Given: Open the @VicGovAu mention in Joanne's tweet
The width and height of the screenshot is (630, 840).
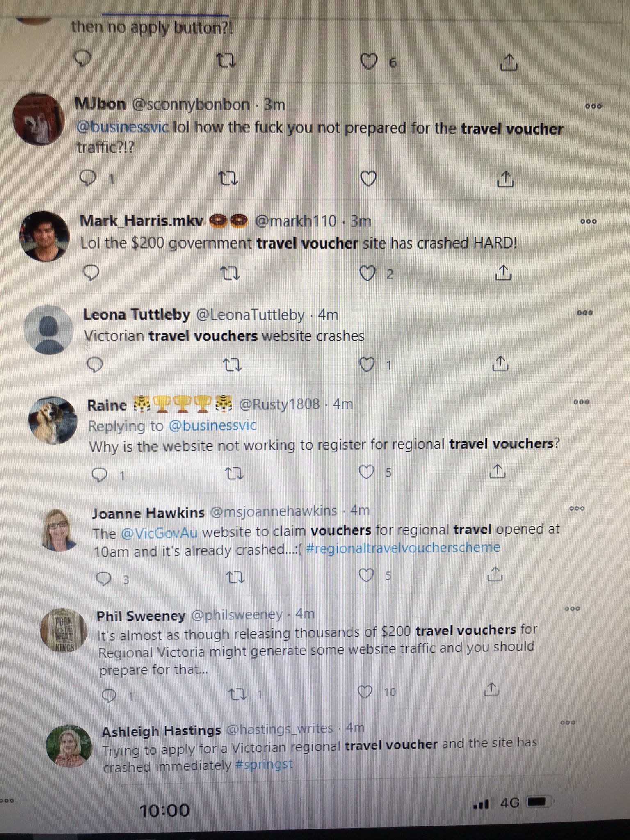Looking at the screenshot, I should click(x=159, y=533).
